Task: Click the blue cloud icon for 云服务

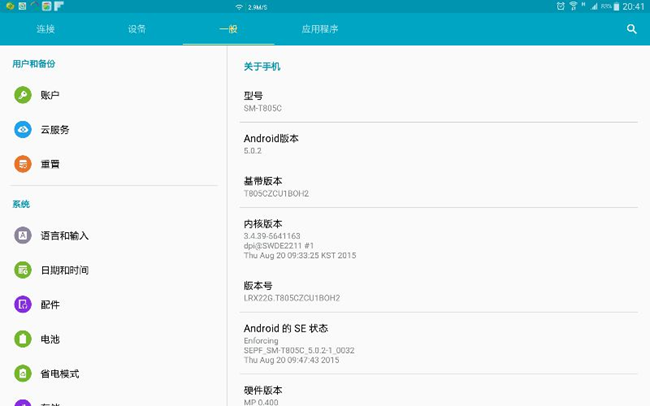Action: pyautogui.click(x=23, y=129)
